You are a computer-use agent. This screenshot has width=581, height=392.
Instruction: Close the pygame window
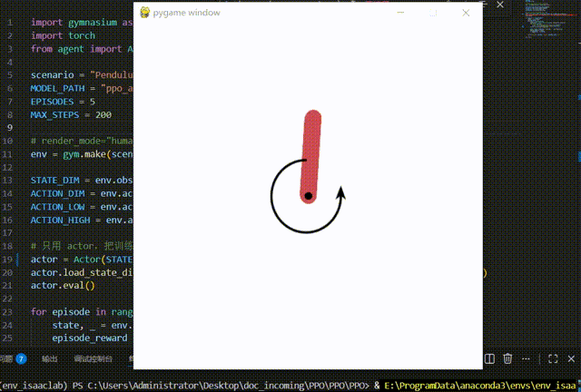tap(466, 13)
